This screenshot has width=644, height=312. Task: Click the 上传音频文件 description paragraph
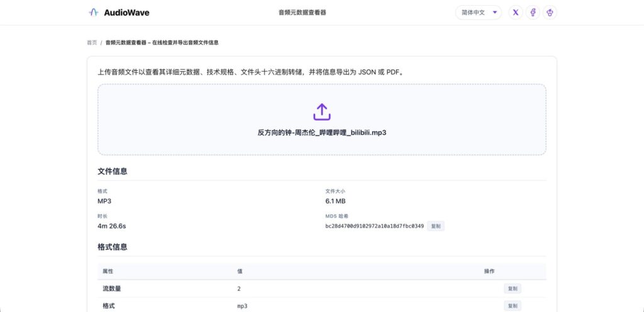(250, 72)
